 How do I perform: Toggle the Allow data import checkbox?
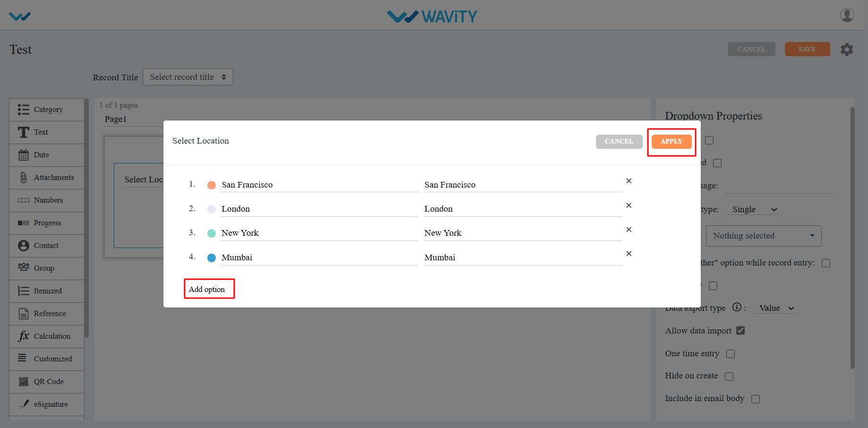[740, 331]
